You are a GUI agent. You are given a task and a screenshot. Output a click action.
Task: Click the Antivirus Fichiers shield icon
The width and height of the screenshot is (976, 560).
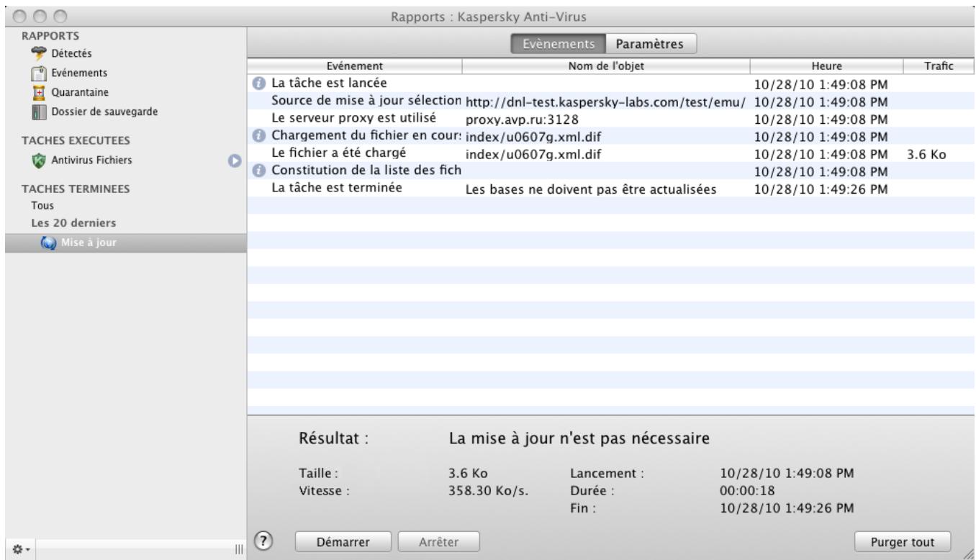pyautogui.click(x=40, y=161)
